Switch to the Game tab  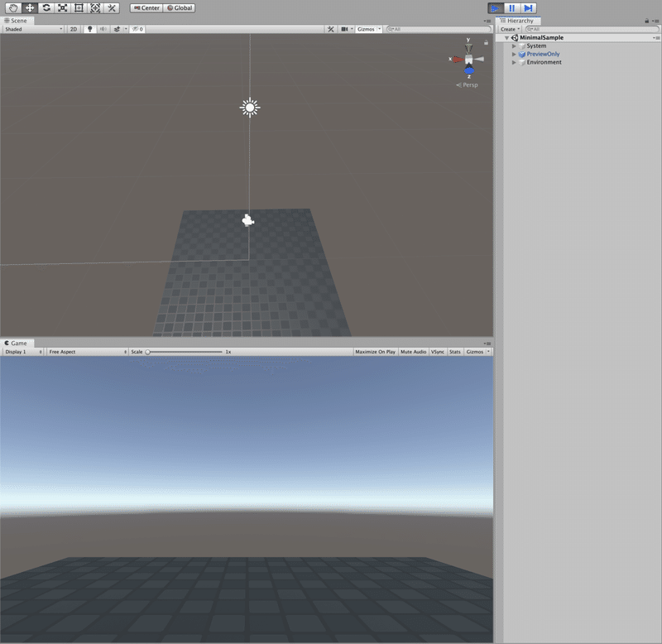pyautogui.click(x=16, y=343)
